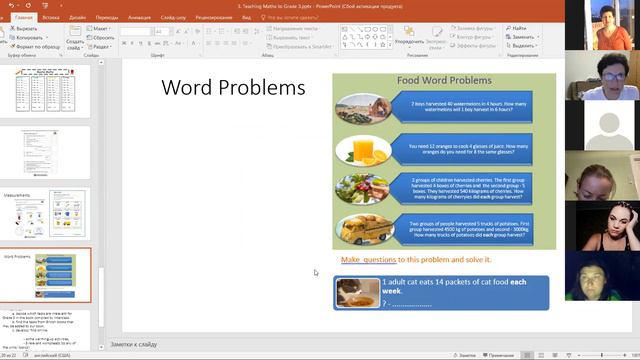The height and width of the screenshot is (360, 640).
Task: Open Заливка фигуры shape fill
Action: pyautogui.click(x=473, y=28)
